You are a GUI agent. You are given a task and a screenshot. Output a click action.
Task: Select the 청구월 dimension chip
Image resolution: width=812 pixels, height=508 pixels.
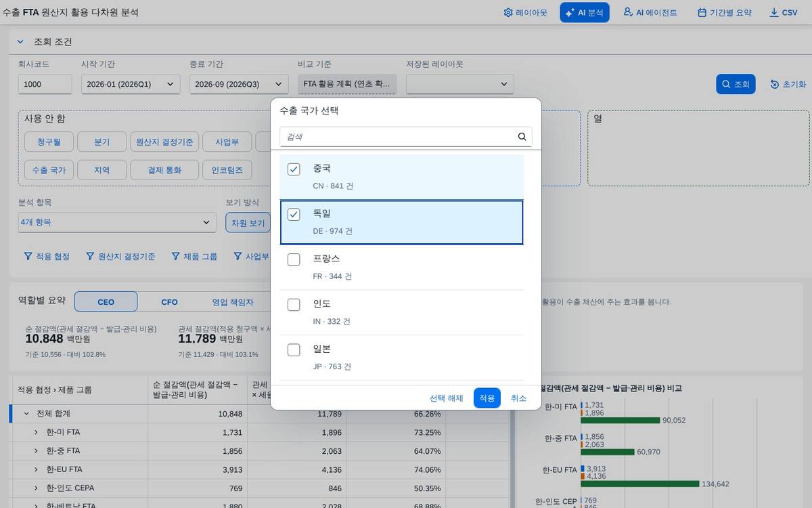48,142
